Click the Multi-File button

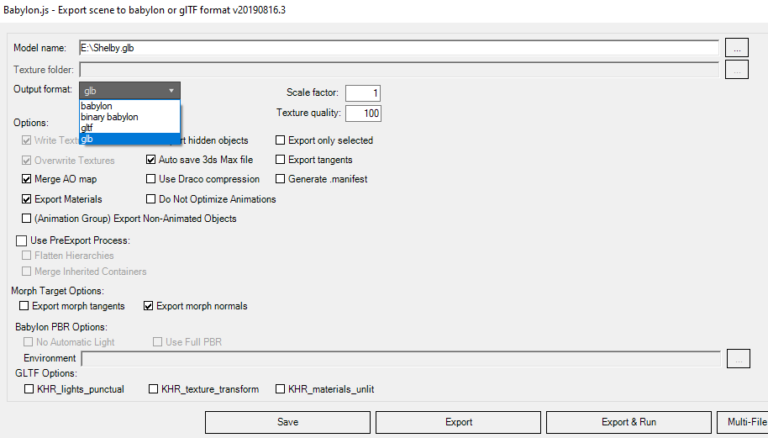tap(743, 422)
